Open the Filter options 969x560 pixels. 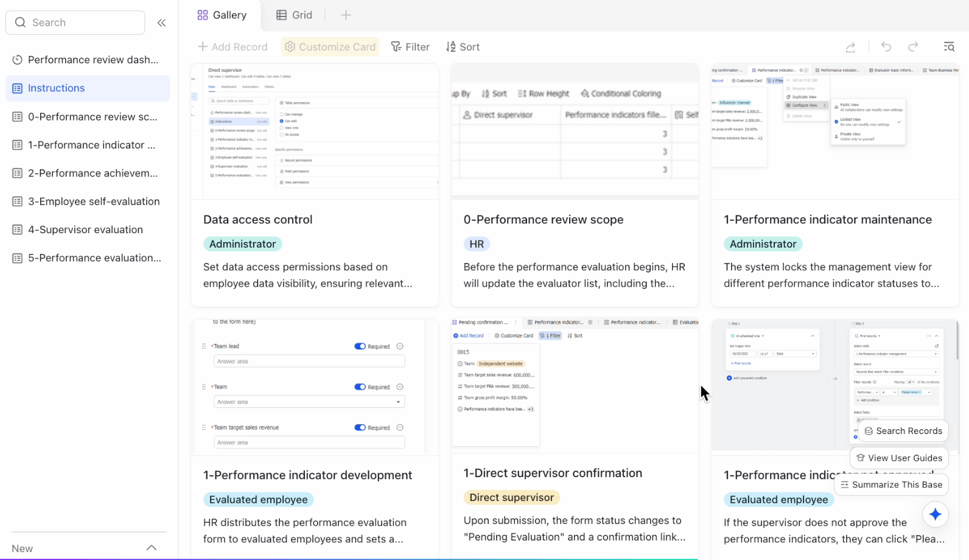[410, 47]
